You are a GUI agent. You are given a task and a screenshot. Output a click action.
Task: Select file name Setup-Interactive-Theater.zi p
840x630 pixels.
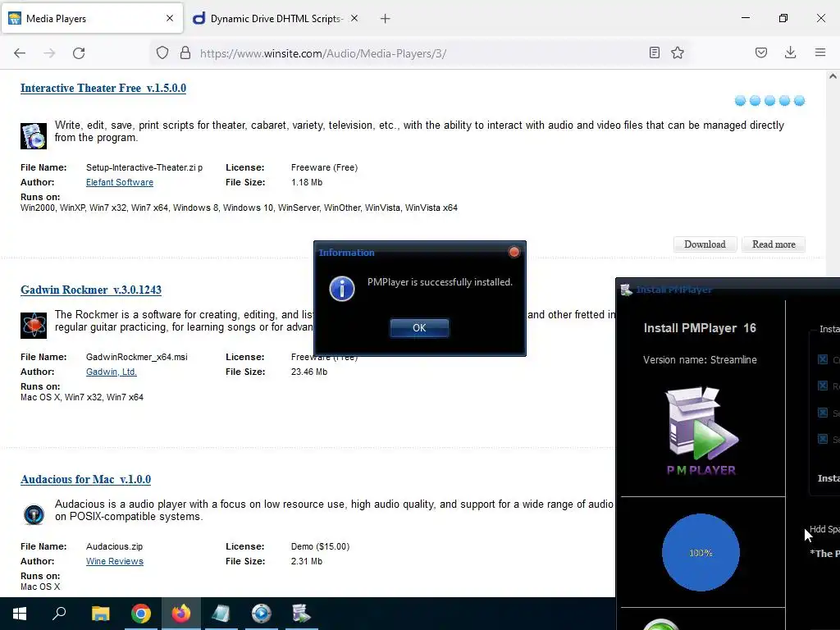(x=144, y=167)
